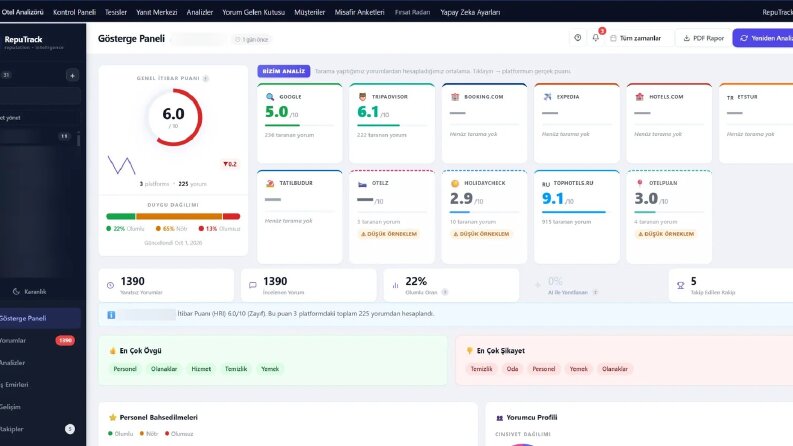Click the Temizlik complaint tag
793x446 pixels.
coord(481,369)
